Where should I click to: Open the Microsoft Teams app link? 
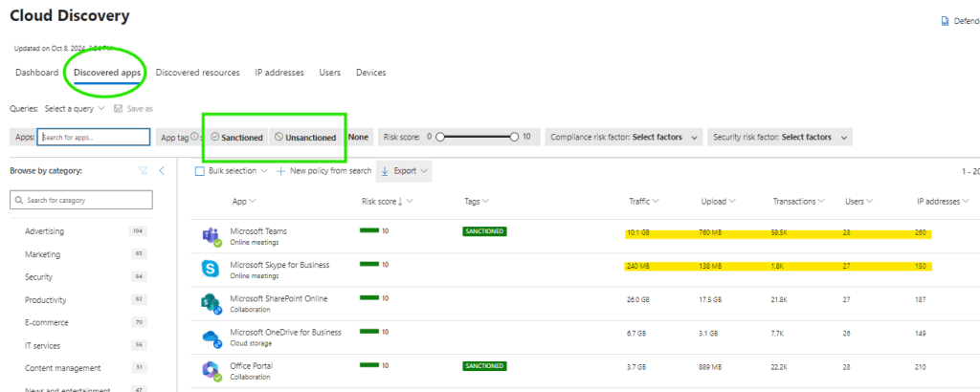click(258, 231)
